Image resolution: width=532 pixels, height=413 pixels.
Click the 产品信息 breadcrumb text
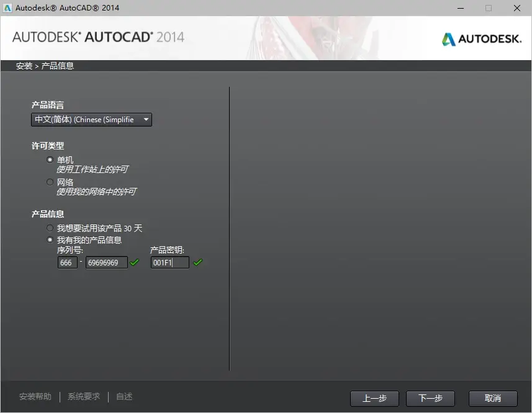coord(57,66)
